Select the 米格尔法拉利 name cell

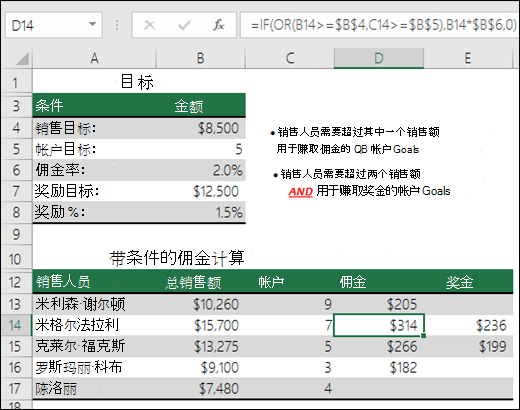[x=94, y=325]
